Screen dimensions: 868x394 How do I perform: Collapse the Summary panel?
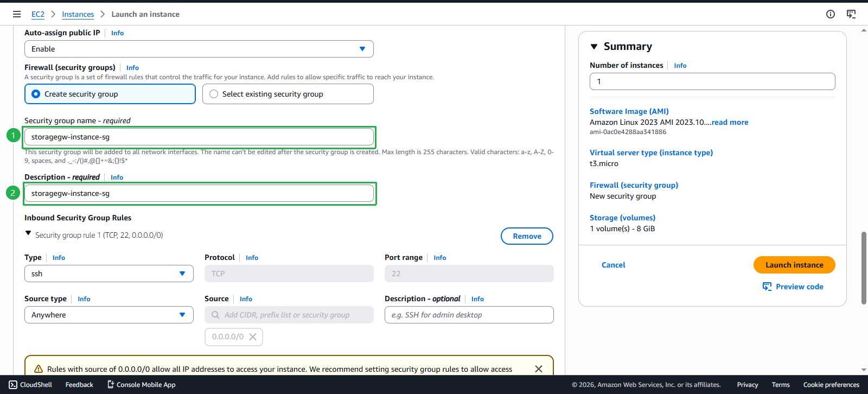click(594, 47)
